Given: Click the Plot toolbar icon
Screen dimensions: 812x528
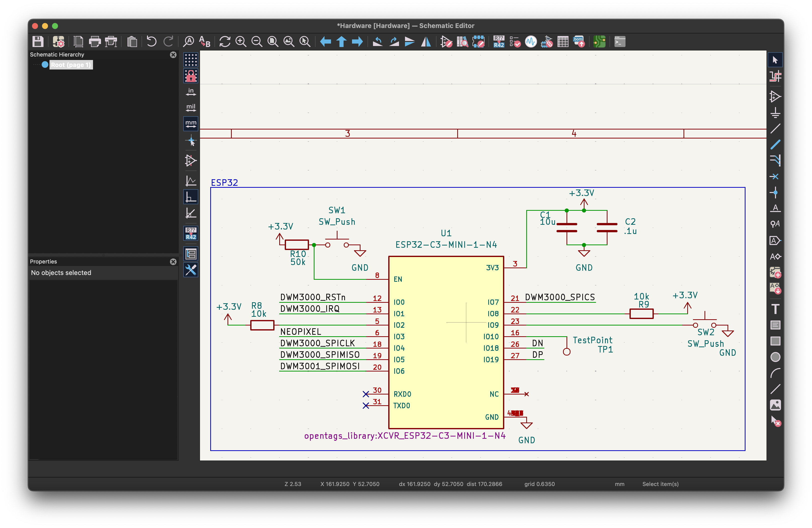Looking at the screenshot, I should pyautogui.click(x=111, y=41).
